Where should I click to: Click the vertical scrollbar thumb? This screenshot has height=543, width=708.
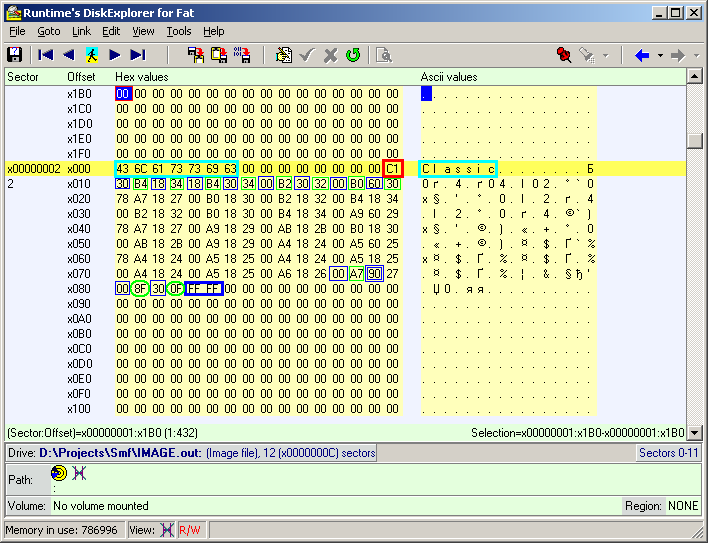(694, 140)
